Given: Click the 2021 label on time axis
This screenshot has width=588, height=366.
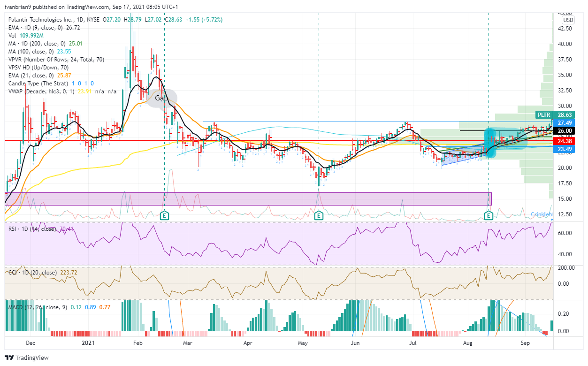Looking at the screenshot, I should [x=88, y=343].
